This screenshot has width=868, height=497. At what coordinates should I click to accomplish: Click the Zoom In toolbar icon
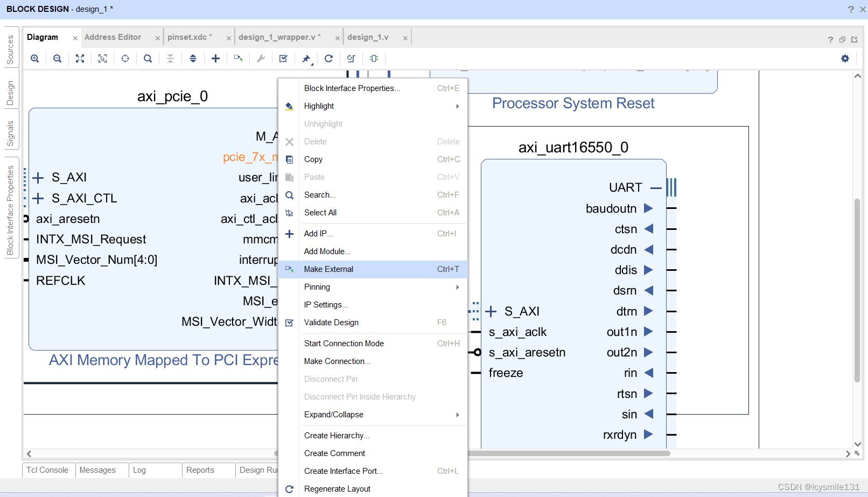click(34, 58)
